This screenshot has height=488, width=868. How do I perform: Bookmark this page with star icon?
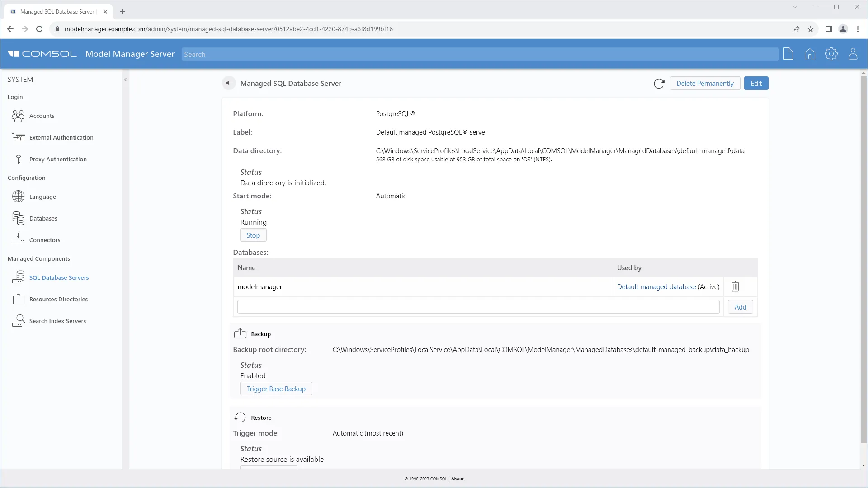[811, 29]
